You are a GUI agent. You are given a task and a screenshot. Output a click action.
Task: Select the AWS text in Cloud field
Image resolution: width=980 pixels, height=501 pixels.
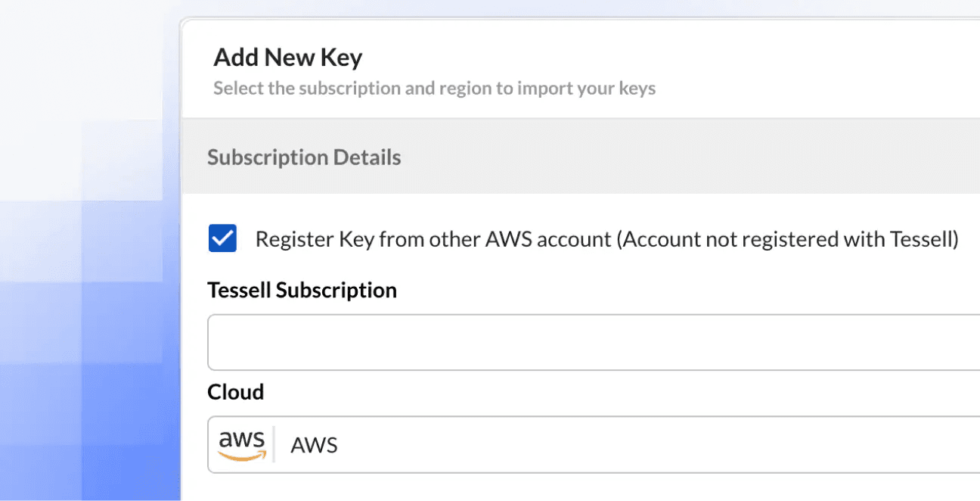tap(314, 445)
